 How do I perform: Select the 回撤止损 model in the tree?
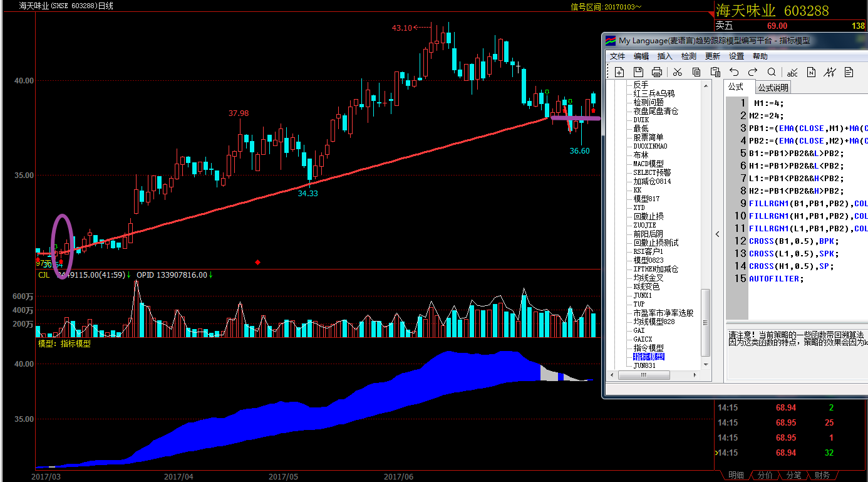coord(648,216)
